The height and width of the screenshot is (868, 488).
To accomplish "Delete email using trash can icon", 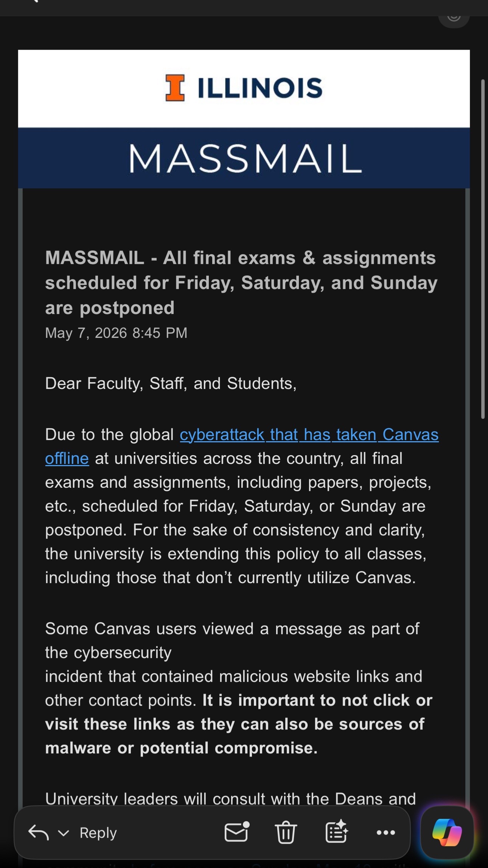I will [x=286, y=832].
